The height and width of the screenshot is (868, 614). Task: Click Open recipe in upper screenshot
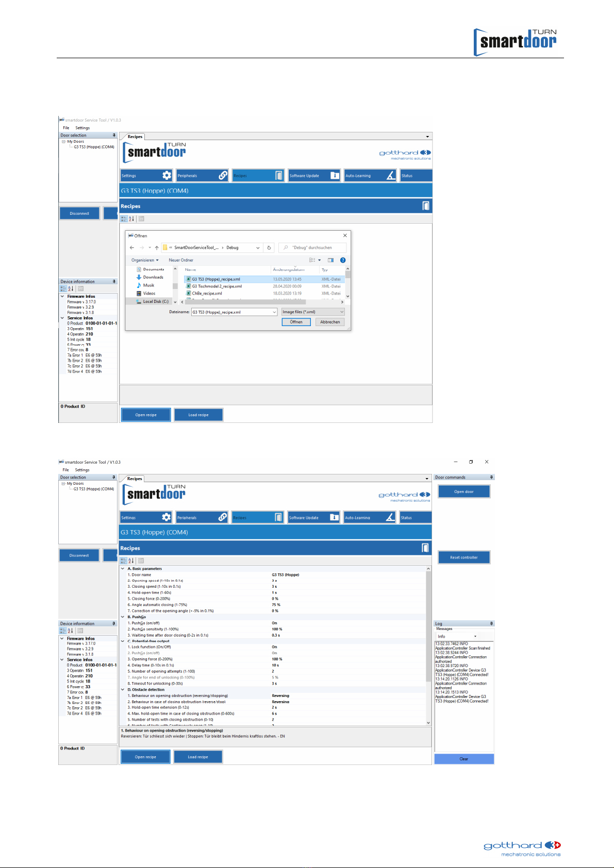click(146, 415)
